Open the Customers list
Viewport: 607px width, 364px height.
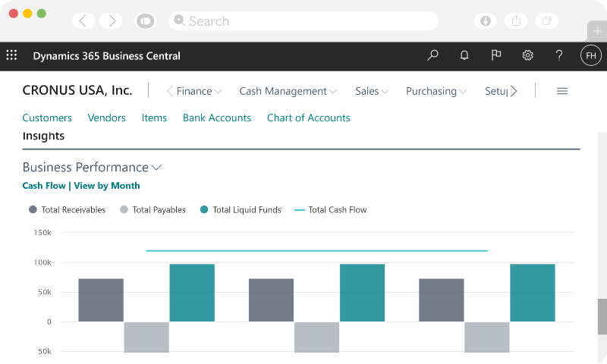(x=47, y=118)
